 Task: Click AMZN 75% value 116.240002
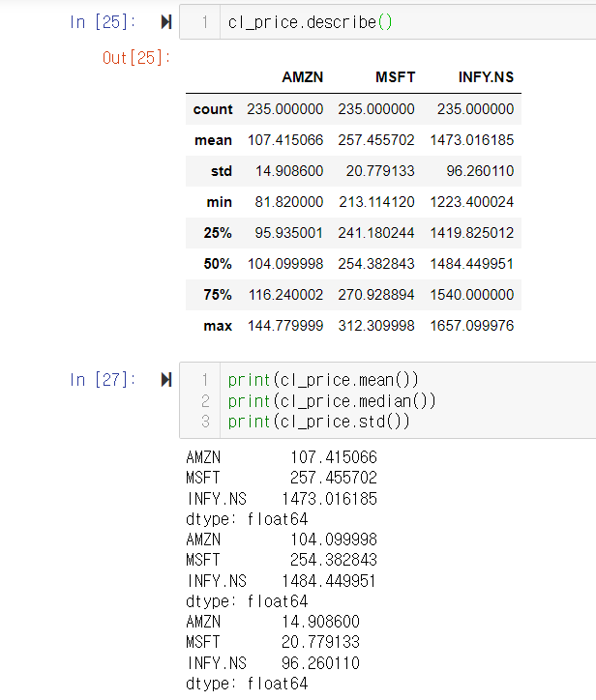tap(286, 295)
